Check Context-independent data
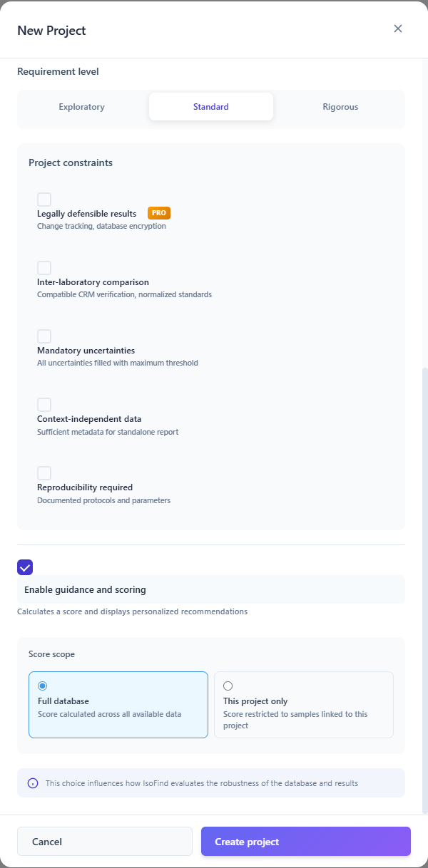The width and height of the screenshot is (428, 868). point(44,404)
